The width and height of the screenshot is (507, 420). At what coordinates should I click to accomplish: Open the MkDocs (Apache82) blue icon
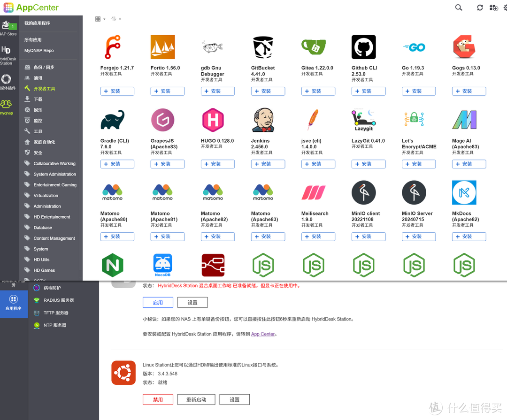coord(464,193)
